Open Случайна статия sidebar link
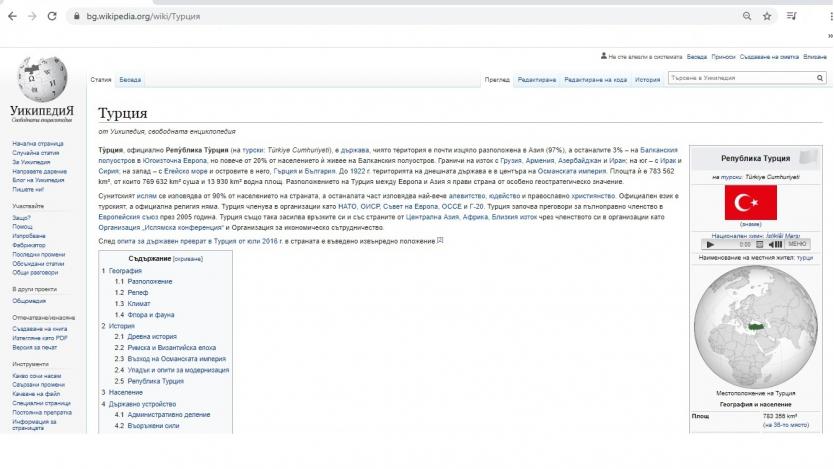834x469 pixels. tap(36, 153)
